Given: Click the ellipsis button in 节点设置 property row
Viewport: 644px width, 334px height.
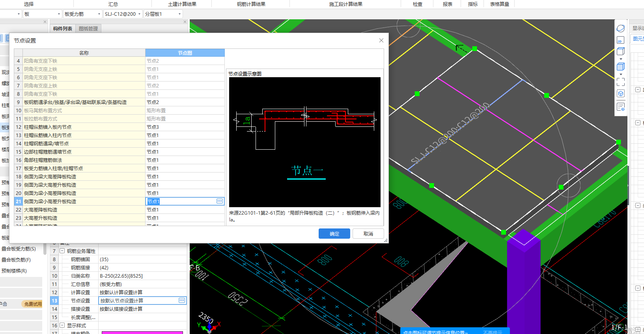Looking at the screenshot, I should coord(182,301).
